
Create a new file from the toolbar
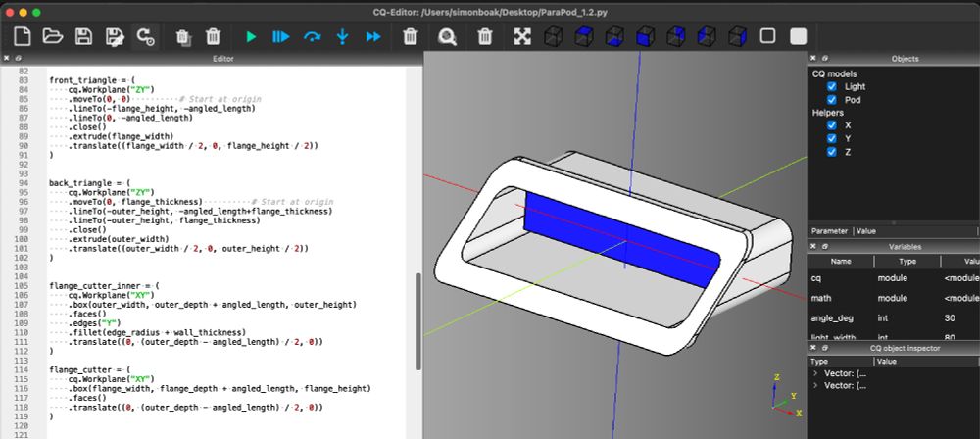(23, 36)
